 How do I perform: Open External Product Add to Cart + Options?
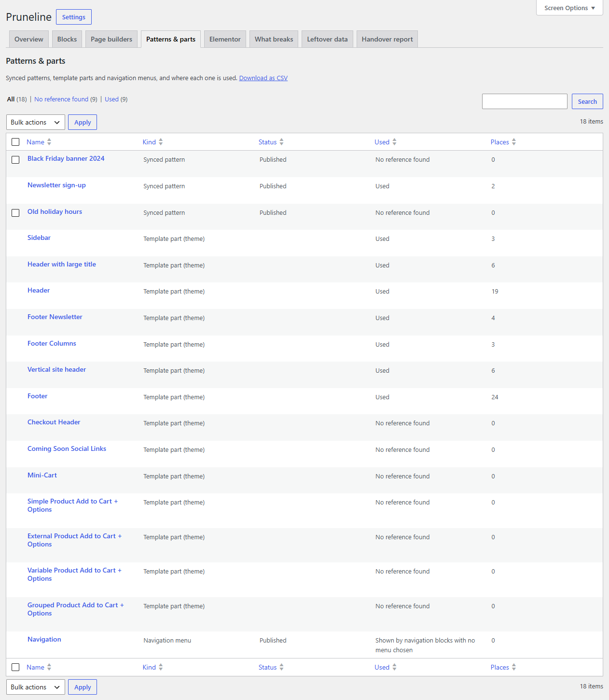coord(74,540)
